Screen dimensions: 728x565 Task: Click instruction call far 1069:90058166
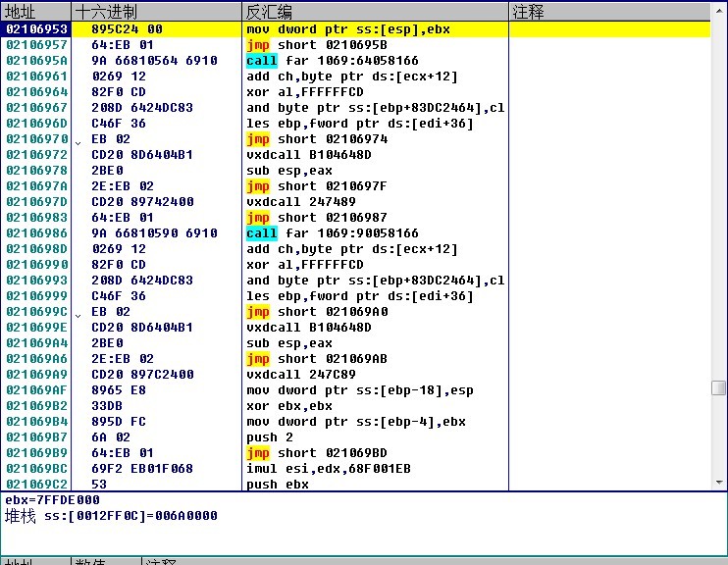pos(333,233)
